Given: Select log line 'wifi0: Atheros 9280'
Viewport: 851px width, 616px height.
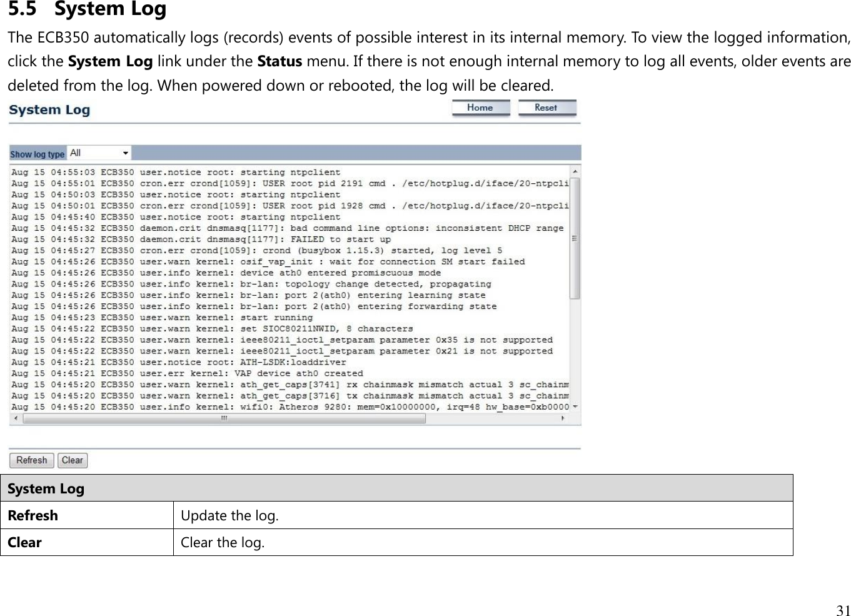Looking at the screenshot, I should pos(290,407).
